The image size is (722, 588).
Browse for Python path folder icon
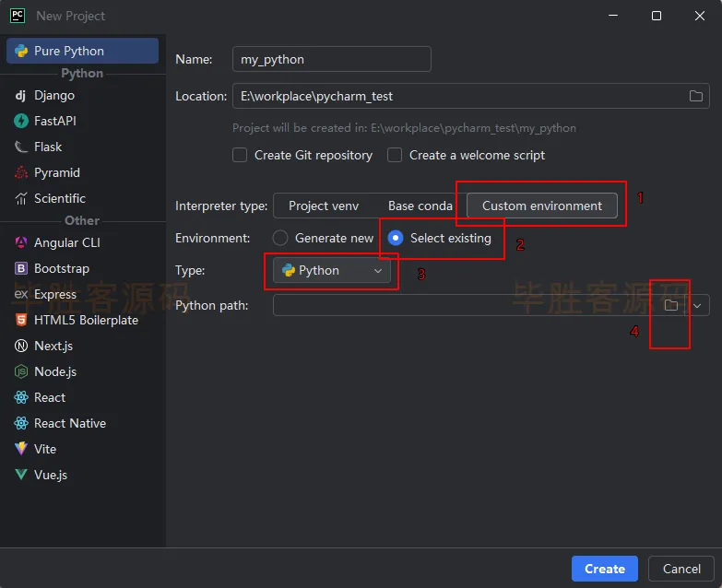(x=671, y=305)
